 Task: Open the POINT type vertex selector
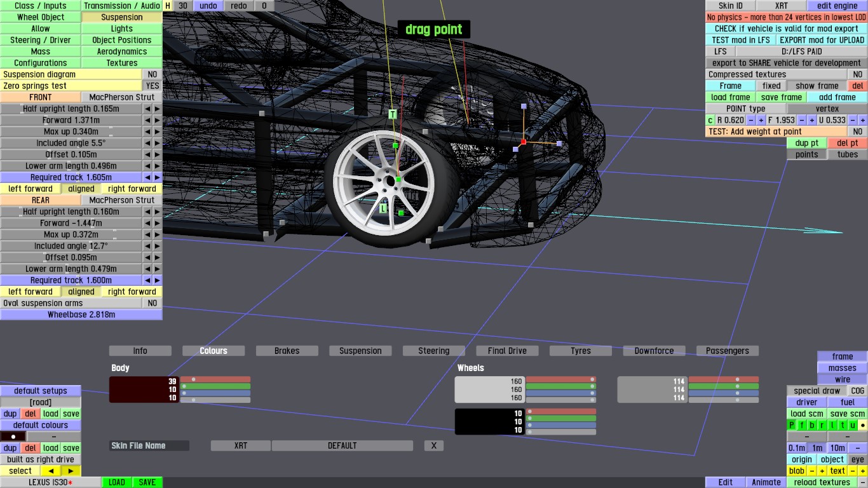[827, 109]
